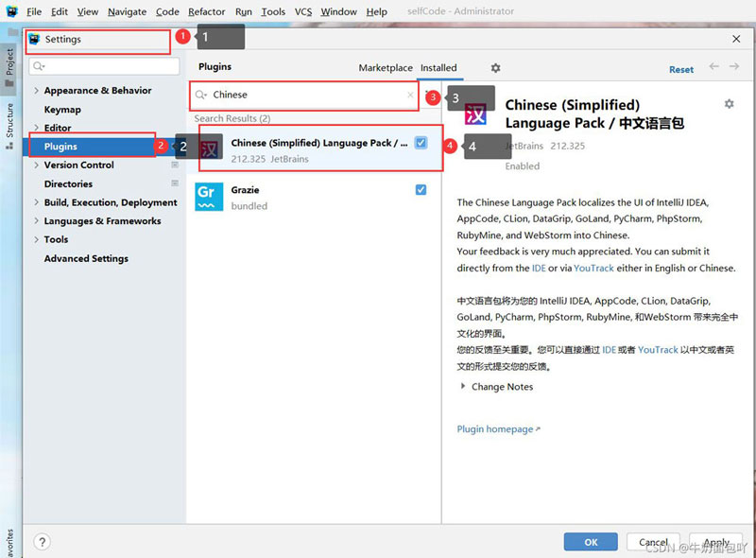Click the Grazie plugin icon
Screen dimensions: 756x558
pos(210,197)
